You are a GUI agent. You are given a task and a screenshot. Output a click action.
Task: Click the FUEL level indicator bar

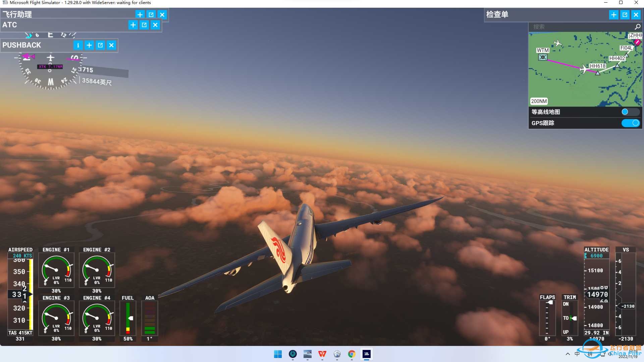tap(128, 318)
